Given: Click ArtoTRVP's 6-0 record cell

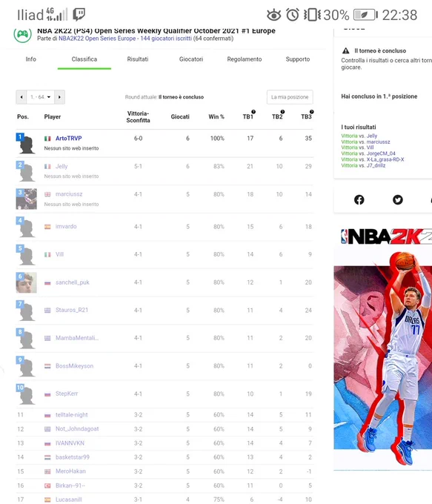Looking at the screenshot, I should pyautogui.click(x=139, y=138).
